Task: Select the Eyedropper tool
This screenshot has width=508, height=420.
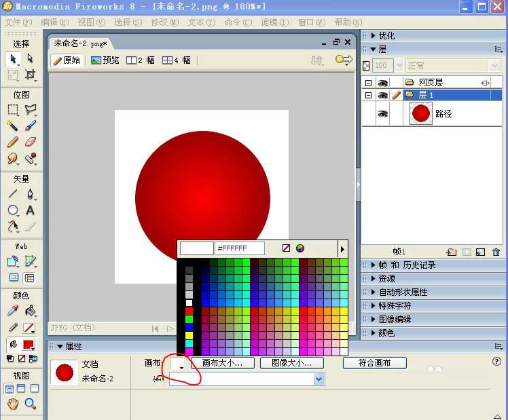Action: 13,311
